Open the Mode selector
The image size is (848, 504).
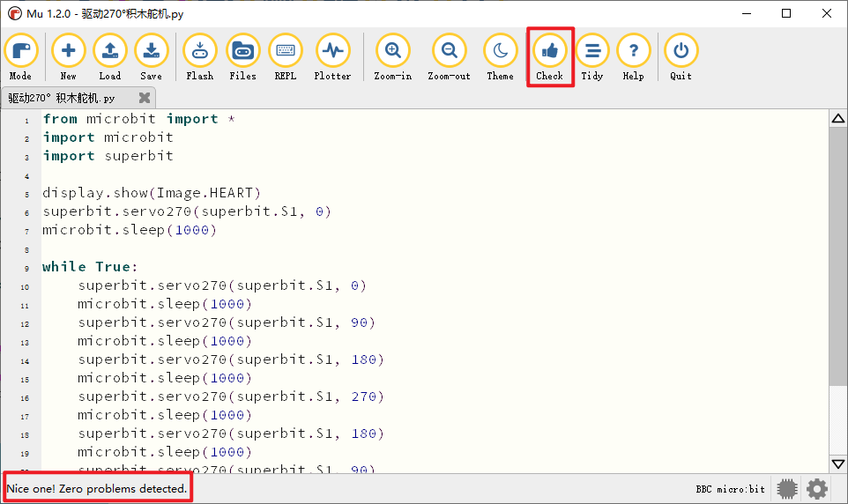[20, 56]
